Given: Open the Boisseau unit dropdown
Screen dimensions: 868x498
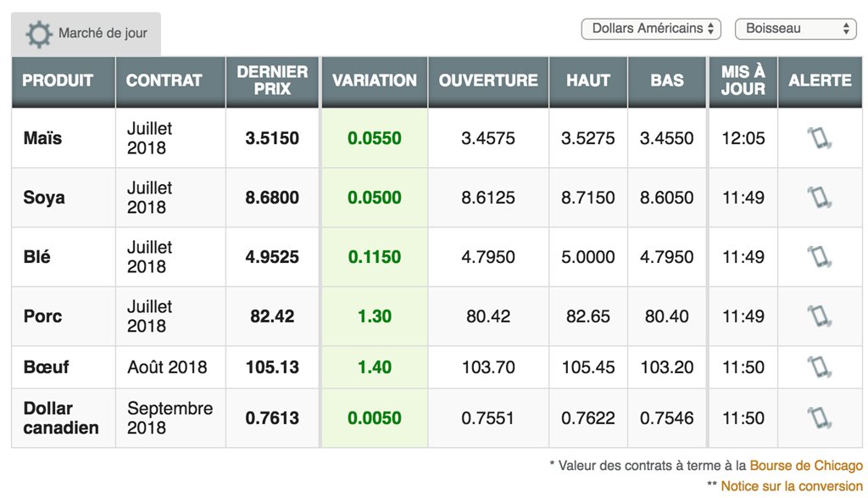Looking at the screenshot, I should pyautogui.click(x=795, y=29).
